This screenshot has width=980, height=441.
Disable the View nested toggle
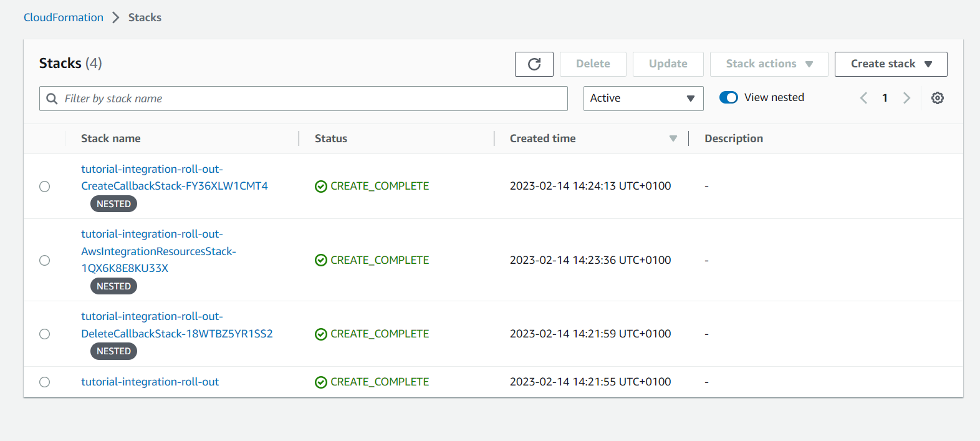pos(728,98)
